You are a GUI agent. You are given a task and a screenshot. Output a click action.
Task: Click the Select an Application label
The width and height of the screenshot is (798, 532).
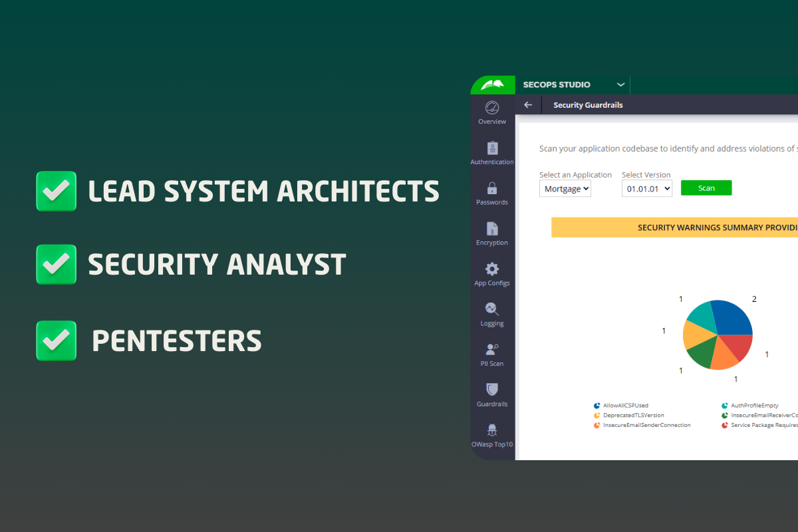[x=575, y=175]
